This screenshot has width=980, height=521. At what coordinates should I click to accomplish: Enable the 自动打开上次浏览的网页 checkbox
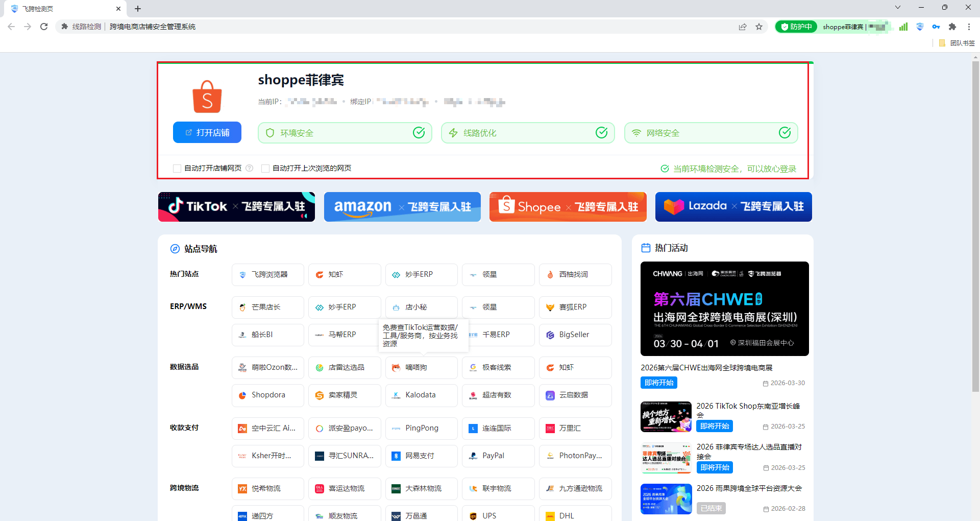[x=265, y=169]
